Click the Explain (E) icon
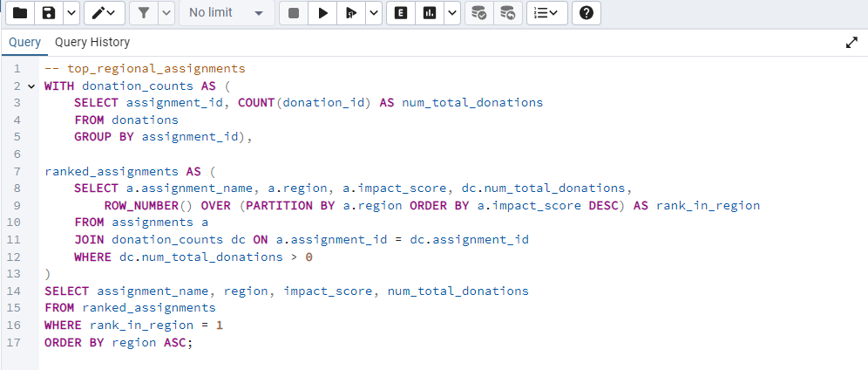This screenshot has width=868, height=370. (401, 13)
